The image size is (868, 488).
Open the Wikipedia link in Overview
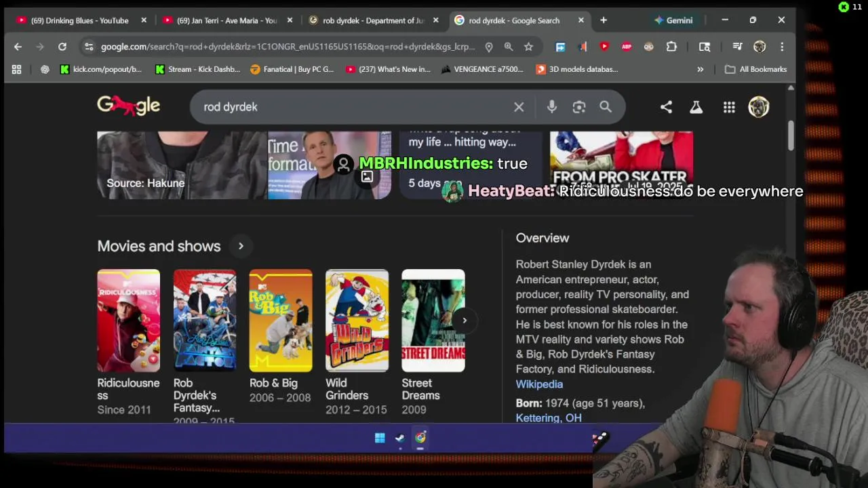539,384
